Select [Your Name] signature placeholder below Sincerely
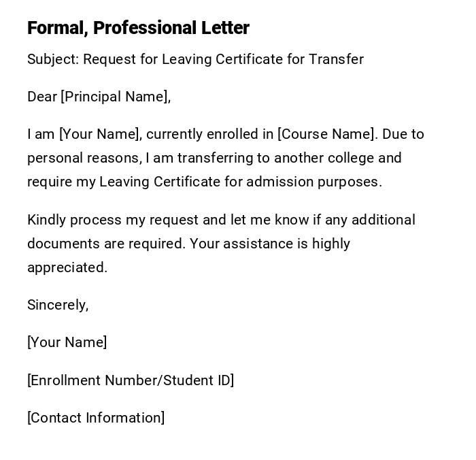This screenshot has height=460, width=476. 67,342
